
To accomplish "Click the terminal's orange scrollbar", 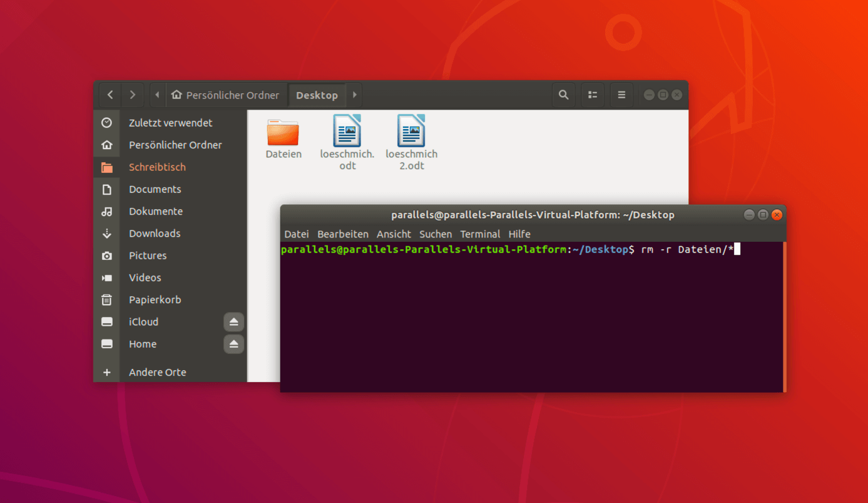I will coord(784,316).
